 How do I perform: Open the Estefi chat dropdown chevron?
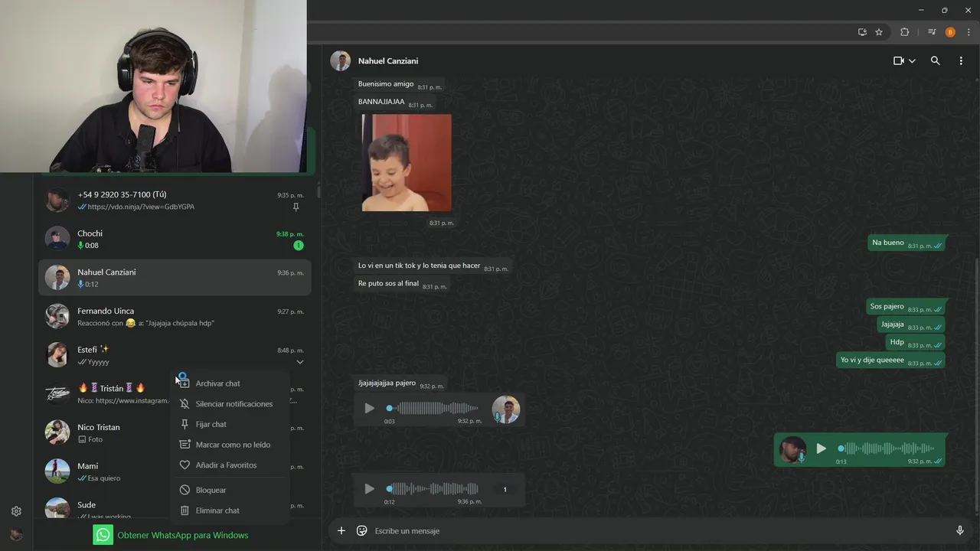pos(300,362)
